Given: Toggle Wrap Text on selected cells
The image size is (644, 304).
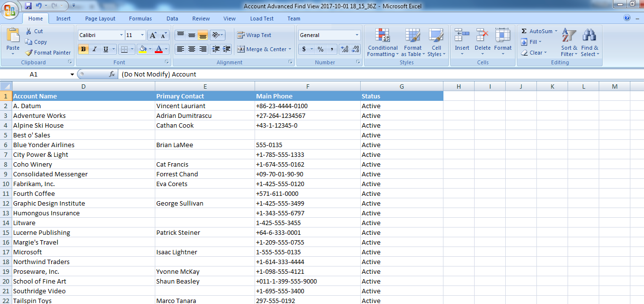Looking at the screenshot, I should click(254, 35).
